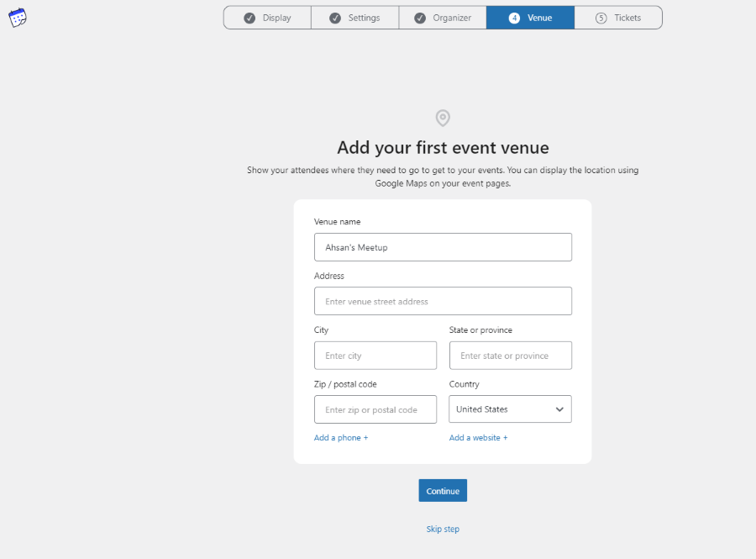The image size is (756, 559).
Task: Click the checkmark icon on Display step
Action: tap(249, 18)
